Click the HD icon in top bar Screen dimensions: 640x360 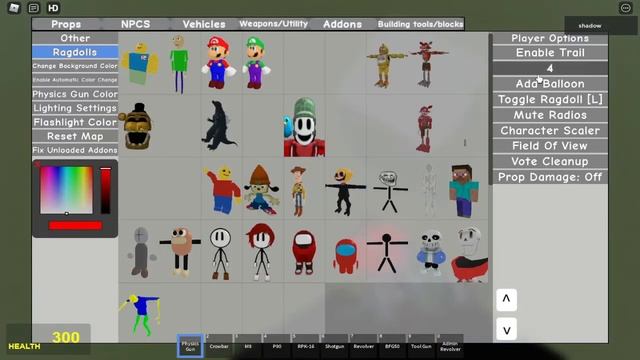pyautogui.click(x=53, y=8)
